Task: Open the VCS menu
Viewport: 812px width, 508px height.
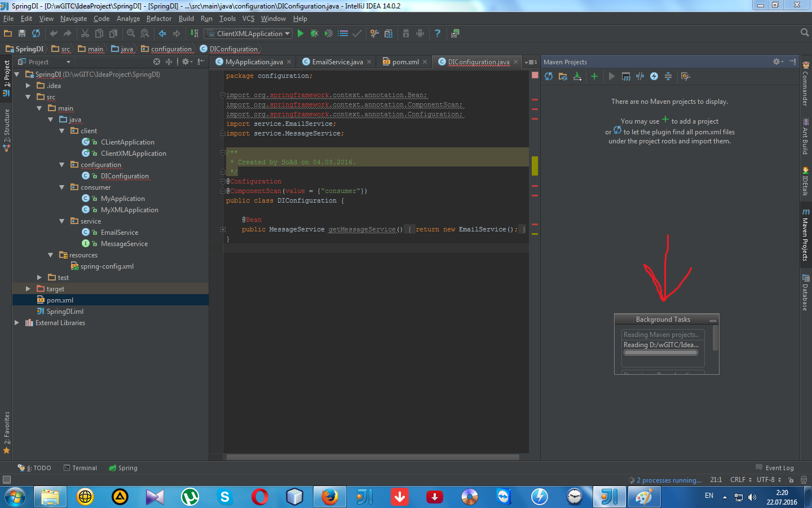Action: (x=248, y=19)
